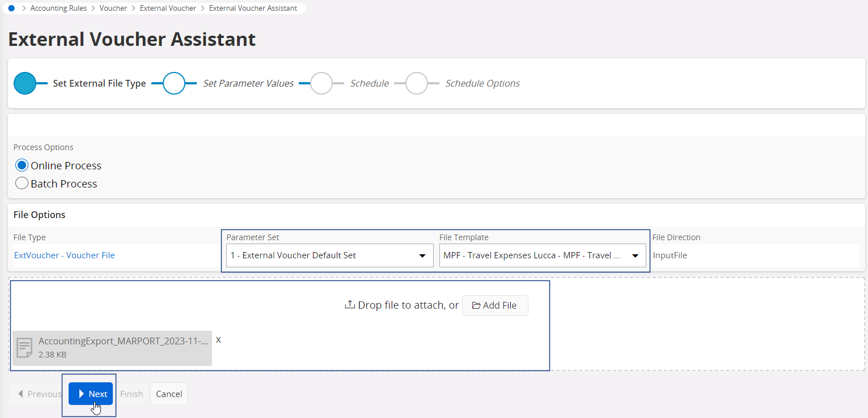Select the Online Process radio button
The image size is (868, 418).
pos(22,165)
